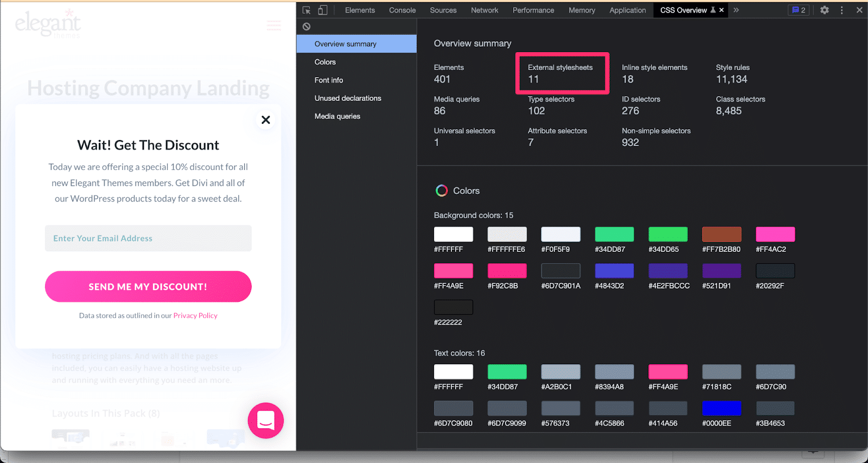Switch to the Elements tab
868x463 pixels.
(360, 10)
